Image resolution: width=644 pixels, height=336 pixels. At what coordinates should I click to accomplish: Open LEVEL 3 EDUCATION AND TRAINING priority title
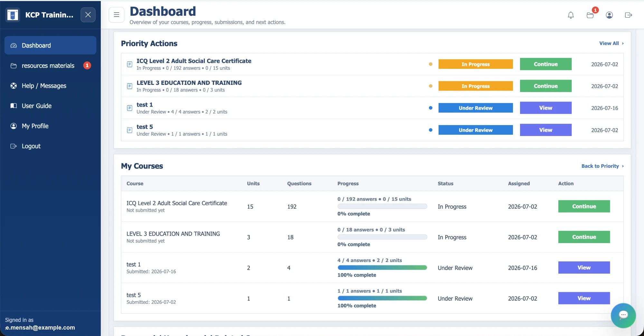tap(189, 83)
